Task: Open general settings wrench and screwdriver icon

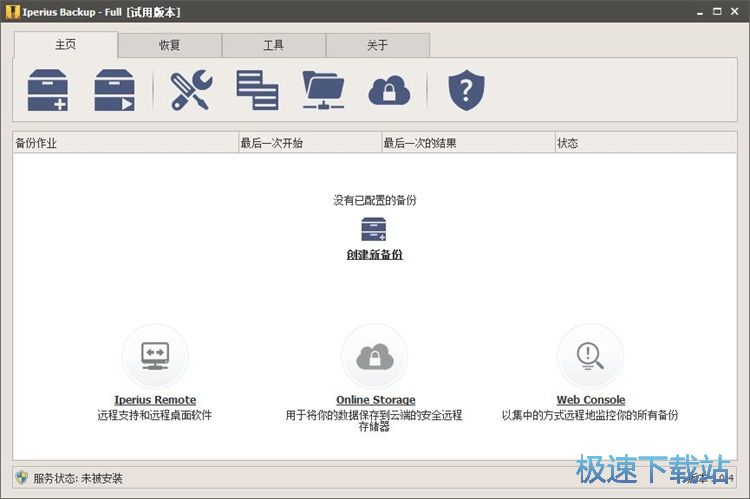Action: (191, 90)
